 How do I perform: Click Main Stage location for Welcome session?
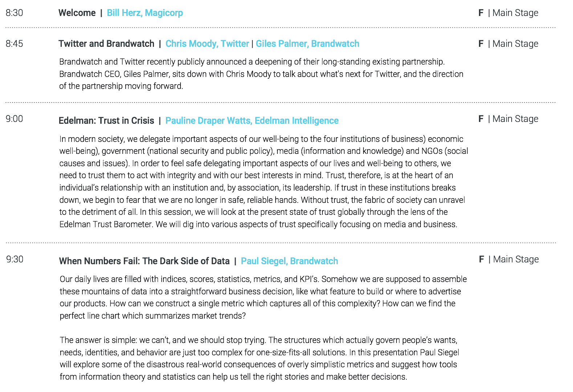point(515,13)
